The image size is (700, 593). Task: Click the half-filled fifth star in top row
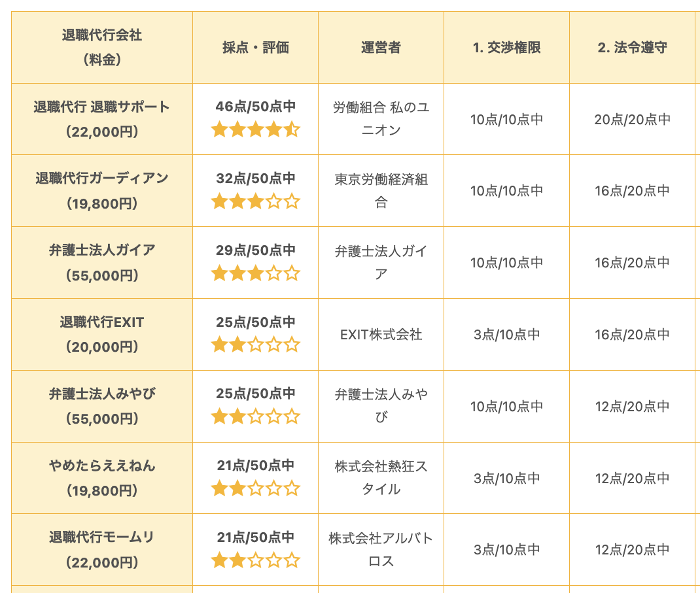(292, 129)
